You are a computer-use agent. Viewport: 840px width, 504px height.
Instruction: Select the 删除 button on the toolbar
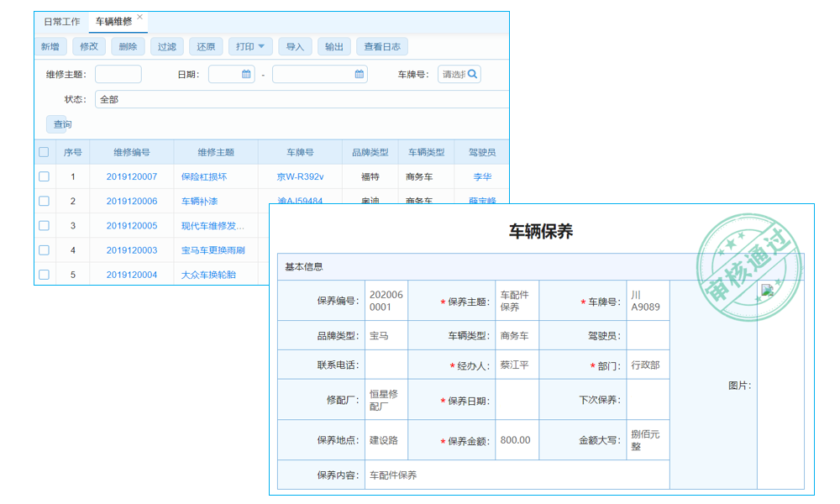pyautogui.click(x=127, y=46)
